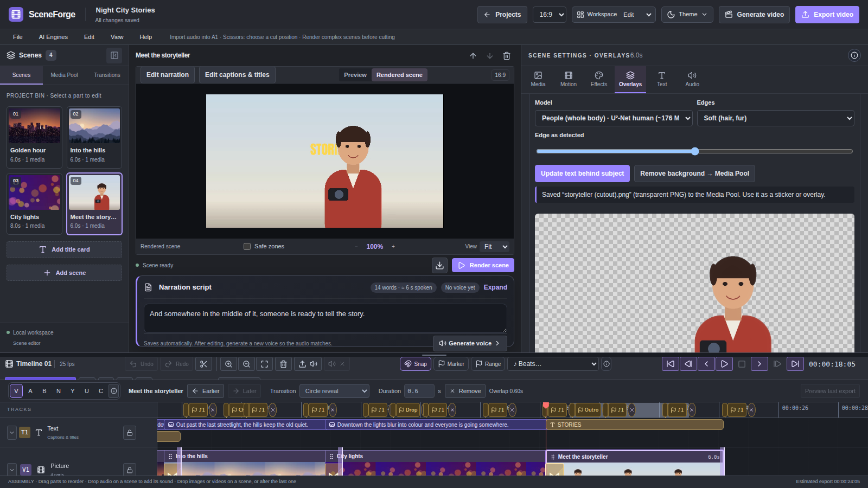Jump to timeline start

point(671,364)
